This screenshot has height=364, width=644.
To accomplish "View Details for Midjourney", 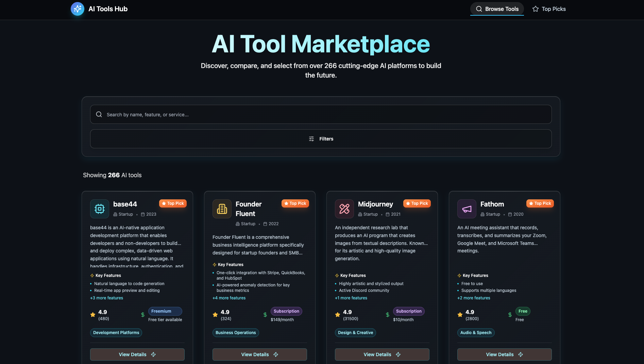I will tap(382, 354).
